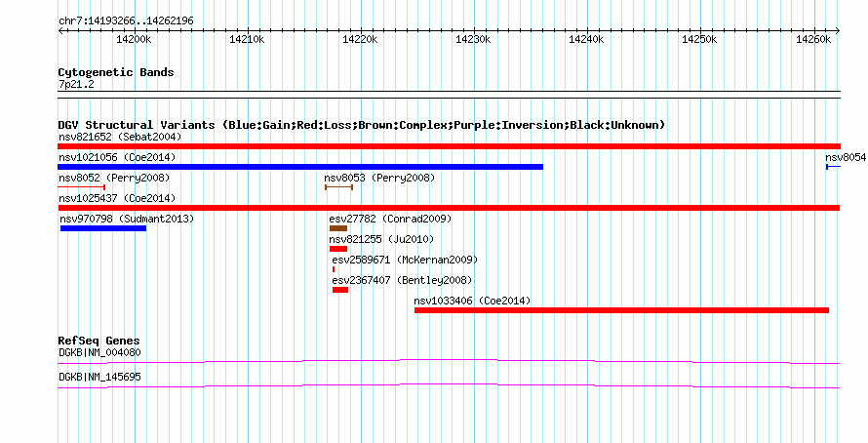Click the 14220k ruler tick label
868x443 pixels.
(x=360, y=39)
